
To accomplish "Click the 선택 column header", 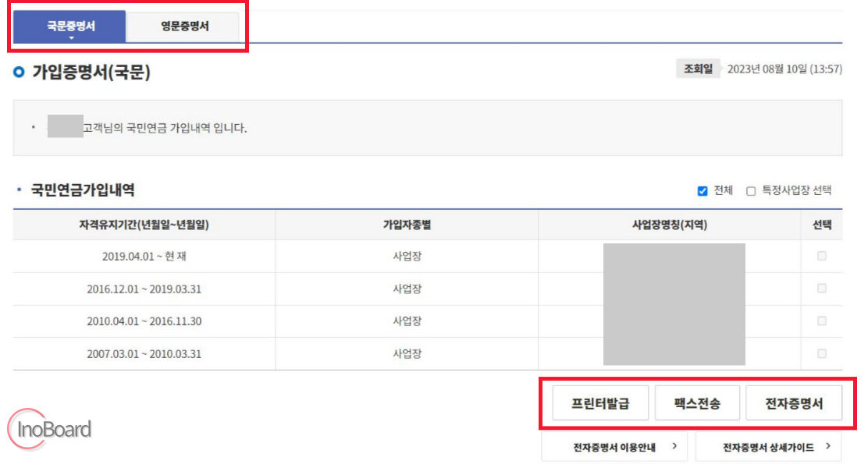I will point(821,225).
